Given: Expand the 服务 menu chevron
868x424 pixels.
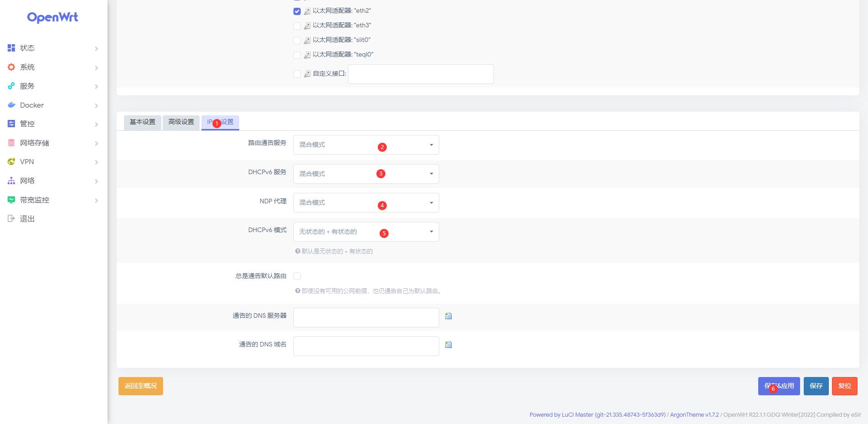Looking at the screenshot, I should [96, 86].
